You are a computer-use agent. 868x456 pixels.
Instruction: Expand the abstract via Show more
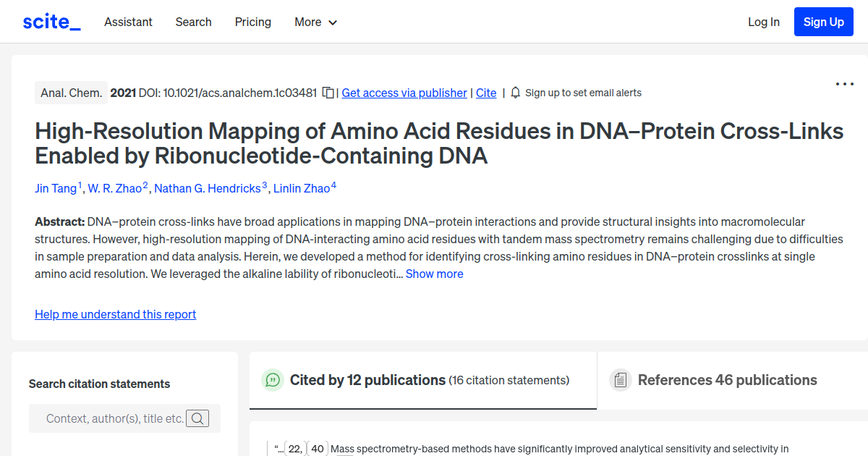click(434, 274)
